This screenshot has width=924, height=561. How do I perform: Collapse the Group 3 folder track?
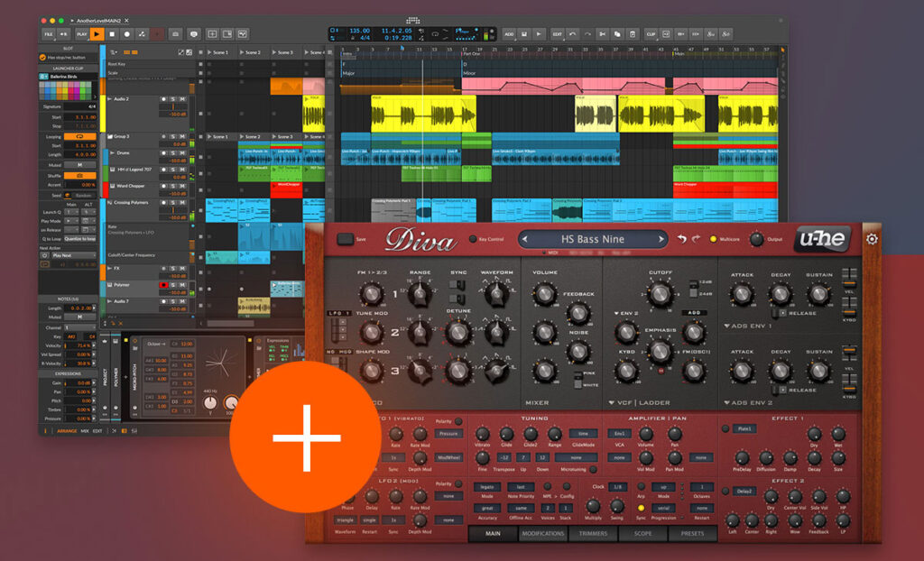109,137
